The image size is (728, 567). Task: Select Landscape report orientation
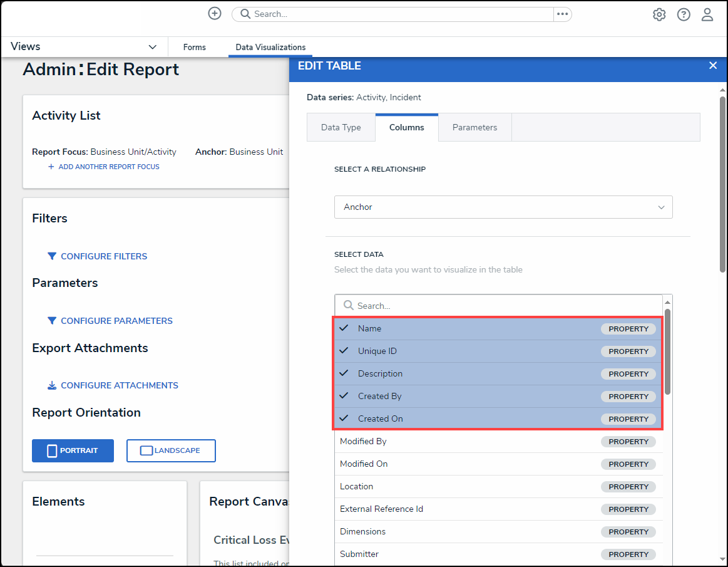171,450
